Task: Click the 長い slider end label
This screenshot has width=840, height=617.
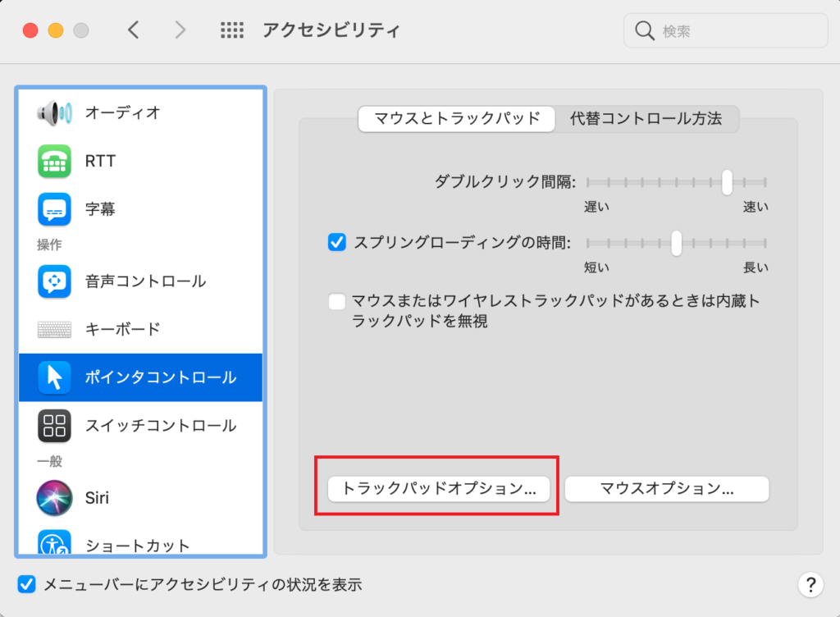Action: pyautogui.click(x=756, y=267)
